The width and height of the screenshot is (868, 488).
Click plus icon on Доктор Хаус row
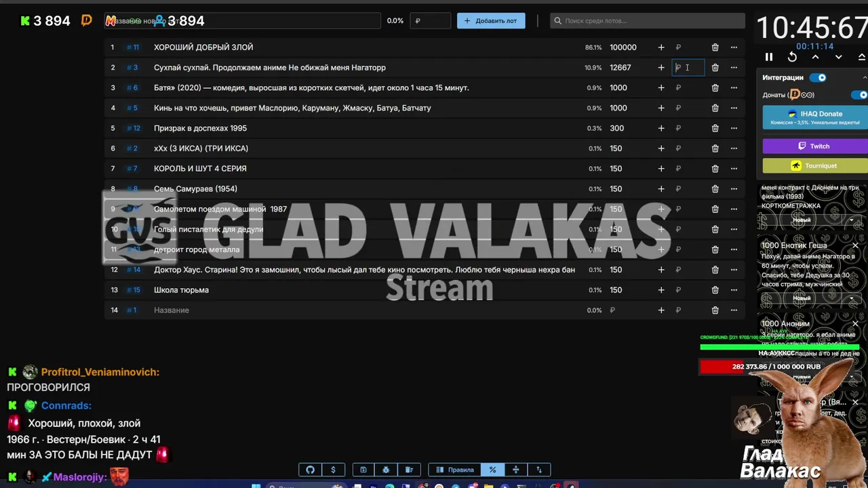coord(661,270)
